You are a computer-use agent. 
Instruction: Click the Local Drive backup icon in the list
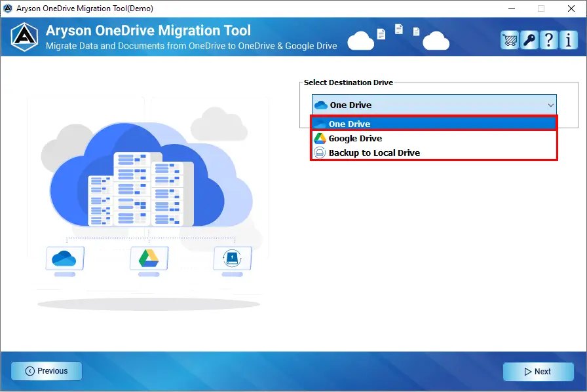coord(319,152)
